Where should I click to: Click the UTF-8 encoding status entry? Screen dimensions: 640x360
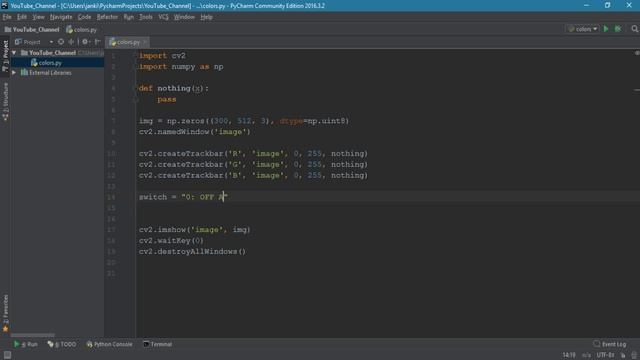pos(605,355)
